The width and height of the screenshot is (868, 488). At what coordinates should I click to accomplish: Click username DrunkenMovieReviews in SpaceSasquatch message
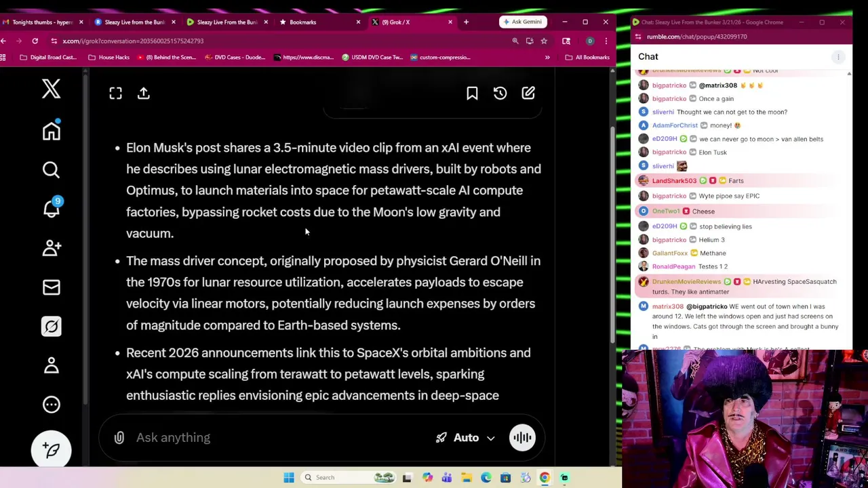pyautogui.click(x=686, y=281)
